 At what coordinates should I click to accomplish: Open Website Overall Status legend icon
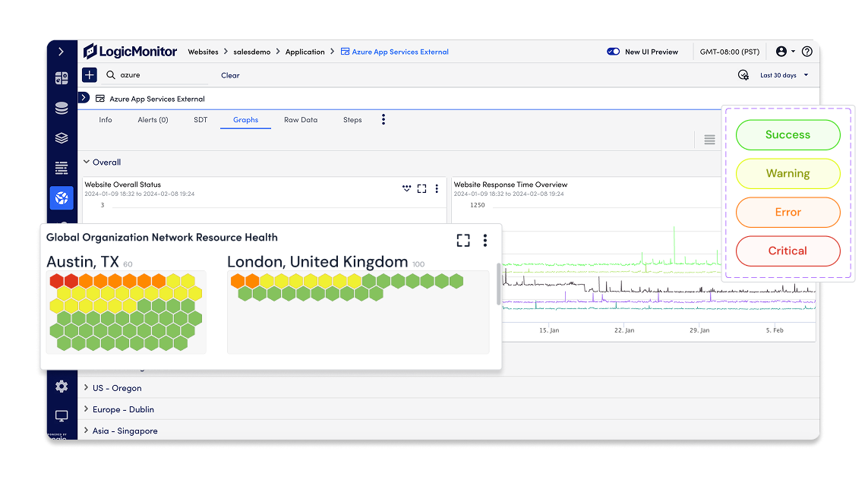(x=406, y=189)
